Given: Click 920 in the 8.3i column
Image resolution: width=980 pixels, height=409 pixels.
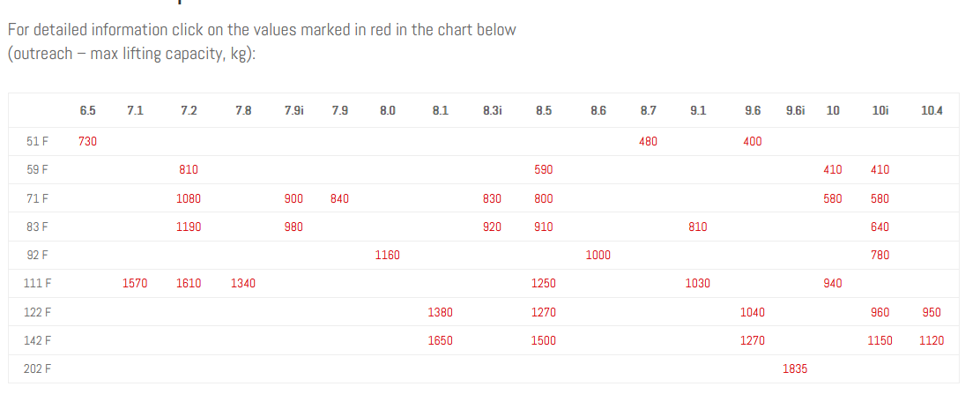Looking at the screenshot, I should pyautogui.click(x=492, y=227).
